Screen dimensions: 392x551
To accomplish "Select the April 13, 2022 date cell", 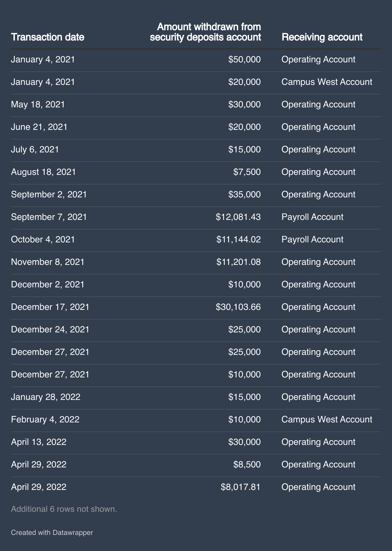I will pos(39,442).
